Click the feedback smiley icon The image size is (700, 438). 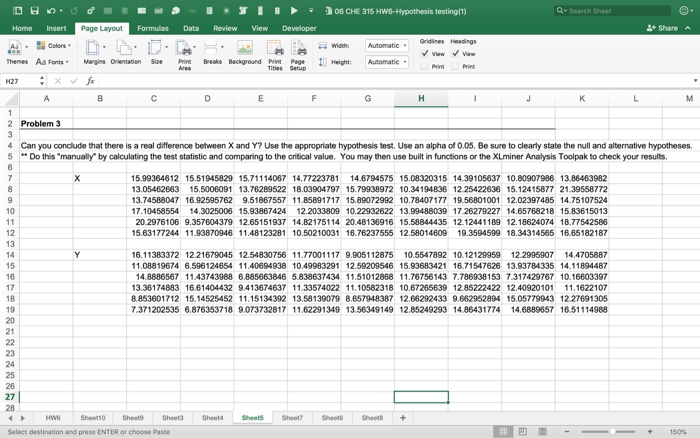[683, 11]
